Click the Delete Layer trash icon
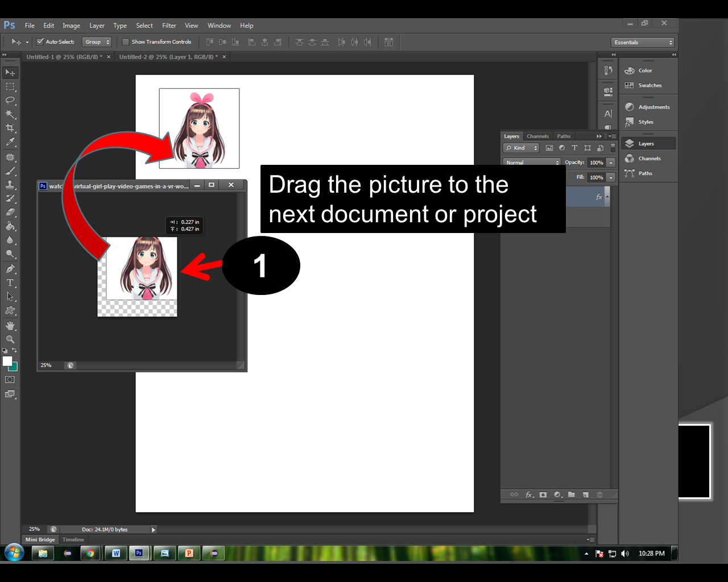 (599, 494)
